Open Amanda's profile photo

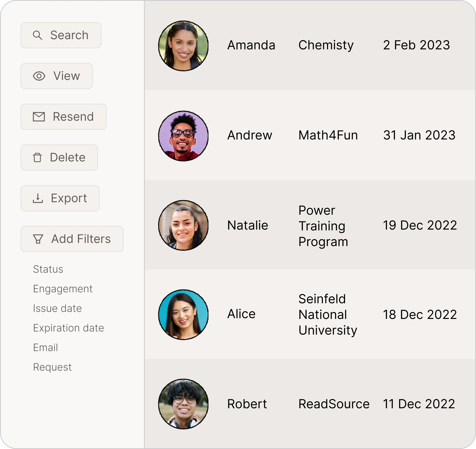coord(183,46)
